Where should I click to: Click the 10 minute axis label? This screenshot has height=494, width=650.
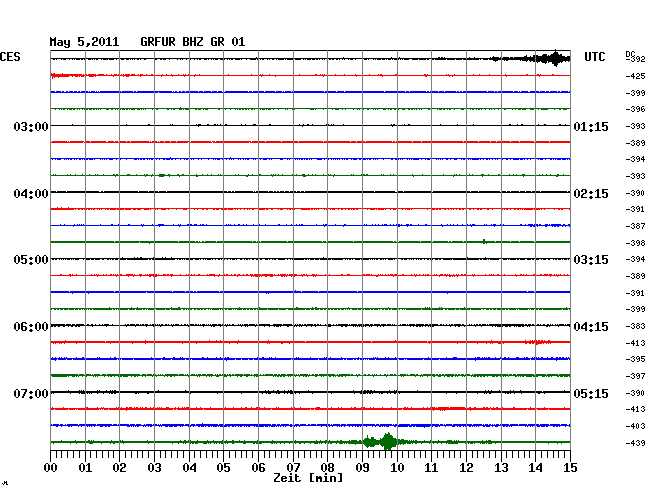397,468
